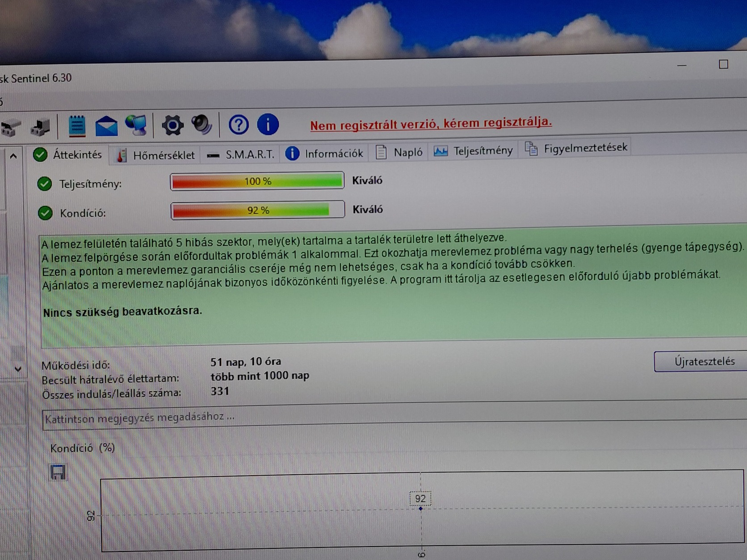Click the up arrow of the left panel scrollbar
The image size is (747, 560).
click(13, 156)
